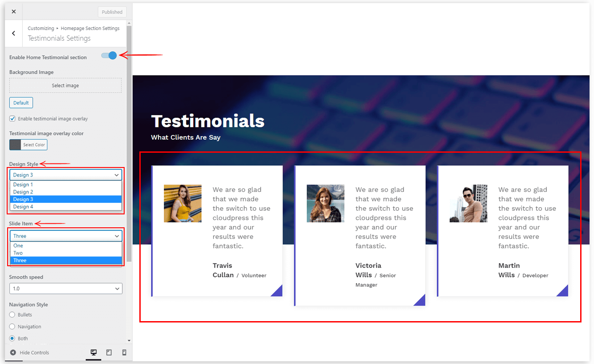Image resolution: width=594 pixels, height=364 pixels.
Task: Click the Victoria Wills name
Action: click(x=368, y=270)
